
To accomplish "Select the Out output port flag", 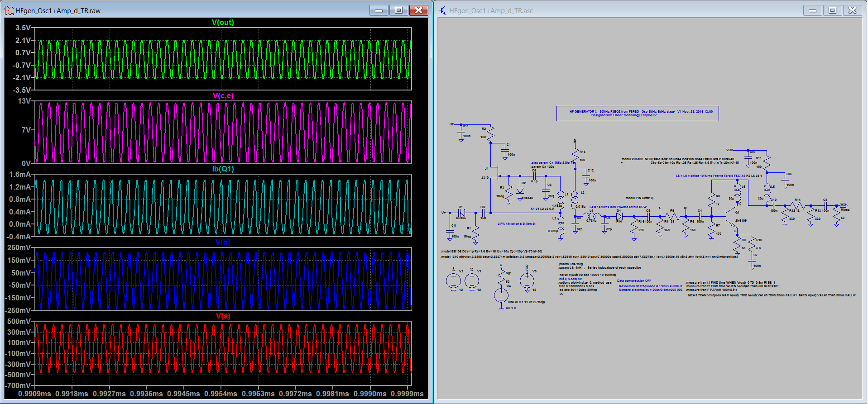I will [x=844, y=205].
